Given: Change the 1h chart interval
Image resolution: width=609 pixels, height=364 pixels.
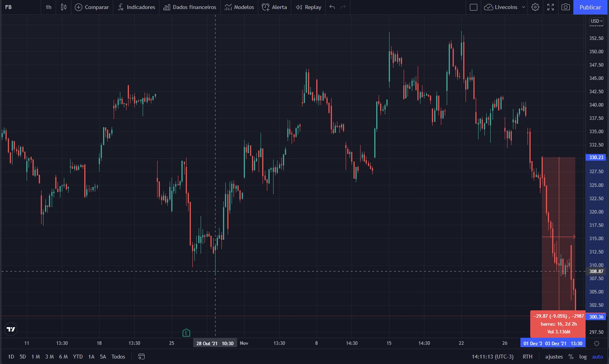Looking at the screenshot, I should tap(48, 7).
